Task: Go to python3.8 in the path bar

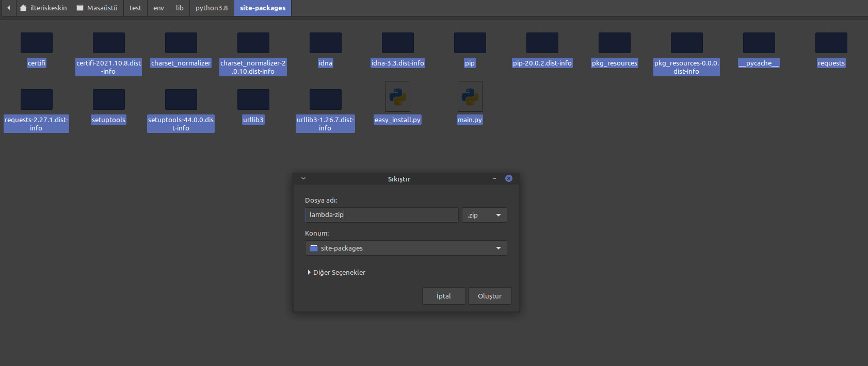Action: coord(212,8)
